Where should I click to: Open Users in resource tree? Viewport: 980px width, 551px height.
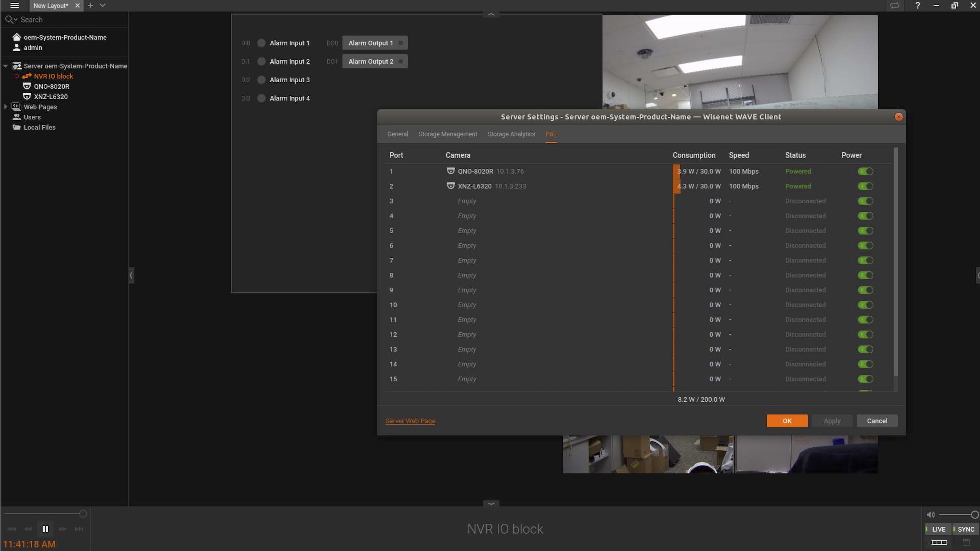(x=32, y=117)
